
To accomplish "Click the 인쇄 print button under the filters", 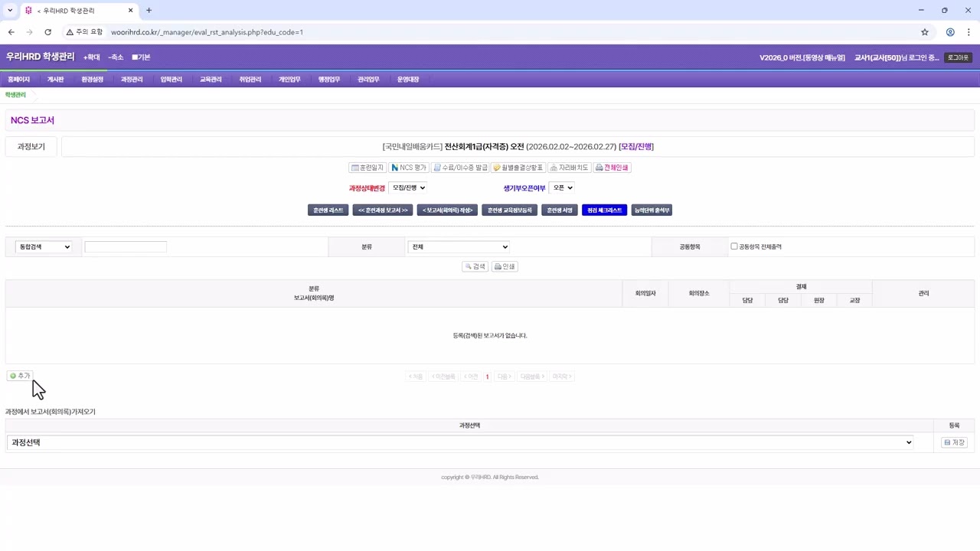I will [x=505, y=266].
